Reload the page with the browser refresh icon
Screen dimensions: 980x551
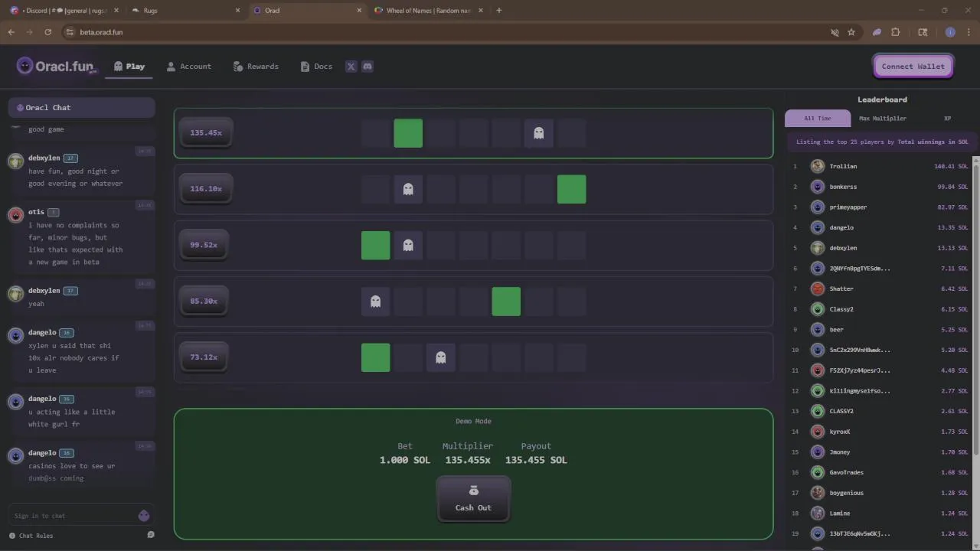click(47, 32)
